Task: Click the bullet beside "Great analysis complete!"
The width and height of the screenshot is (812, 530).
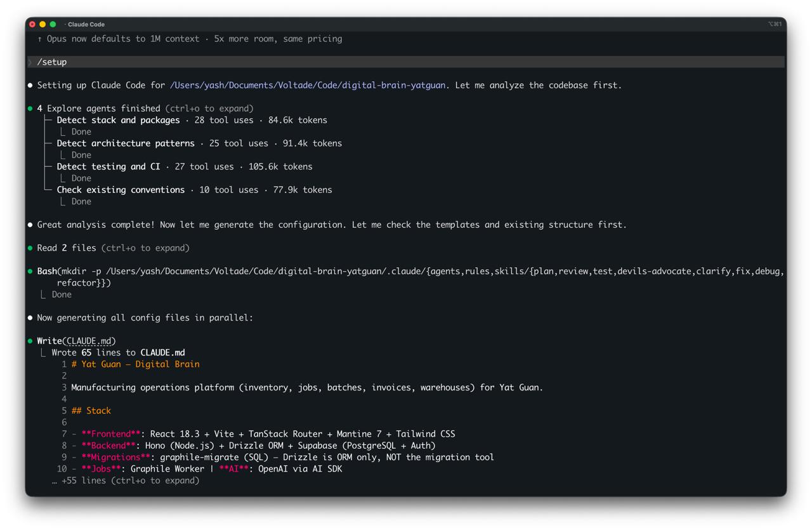Action: coord(29,224)
